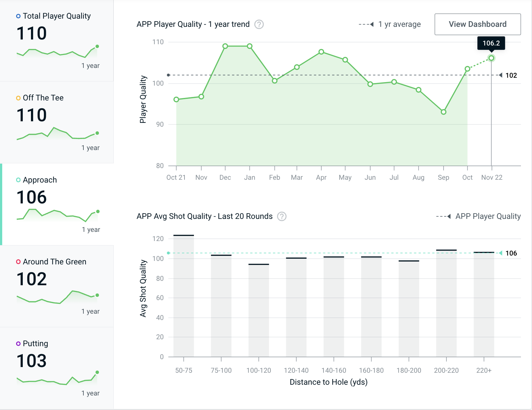Click the 1 yr average legend marker

pos(366,24)
